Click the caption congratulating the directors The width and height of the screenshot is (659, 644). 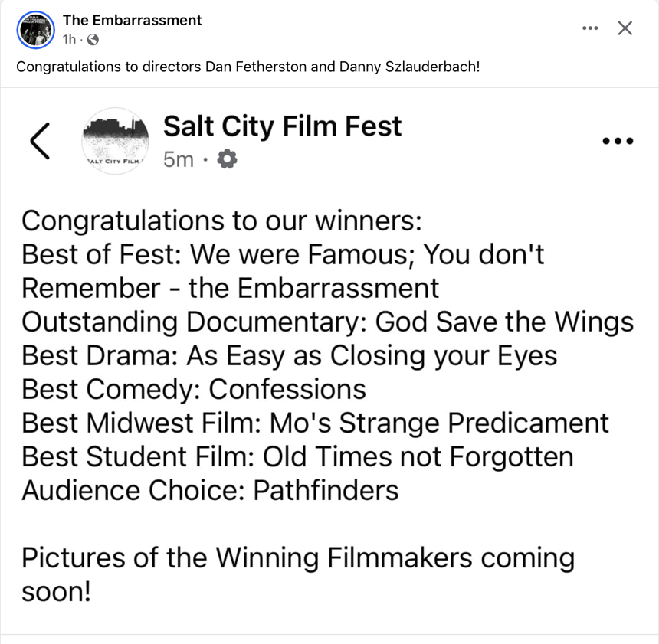tap(248, 66)
